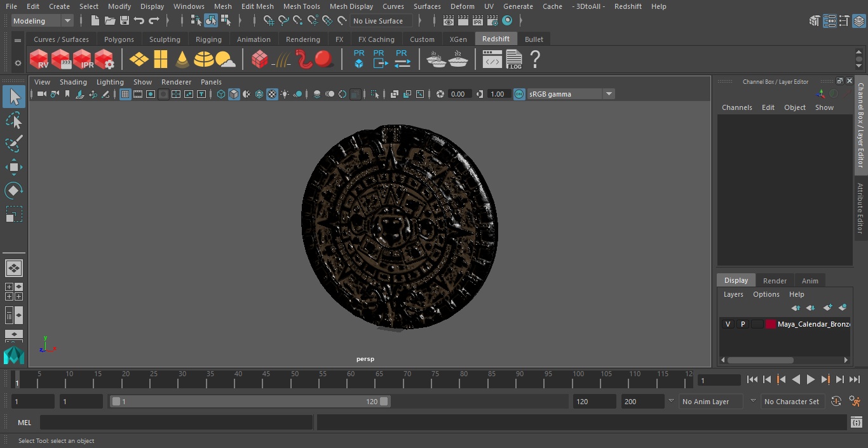The height and width of the screenshot is (448, 868).
Task: Create Redshift spot light cone icon
Action: (182, 60)
